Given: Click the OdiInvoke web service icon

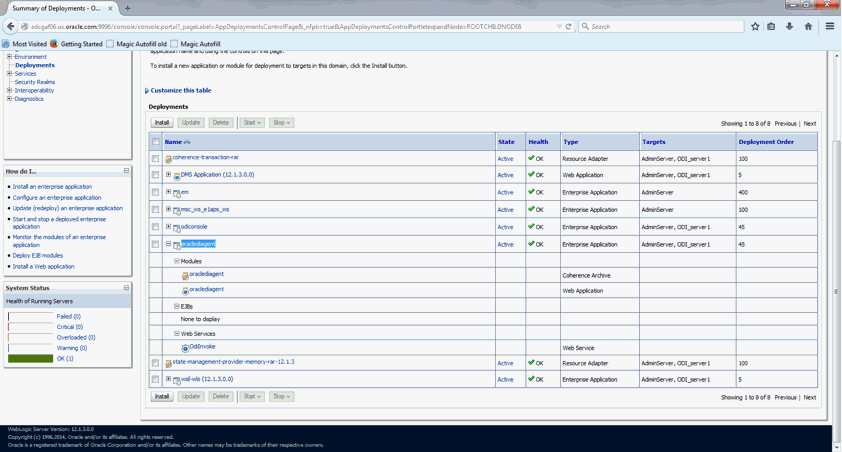Looking at the screenshot, I should (x=185, y=348).
